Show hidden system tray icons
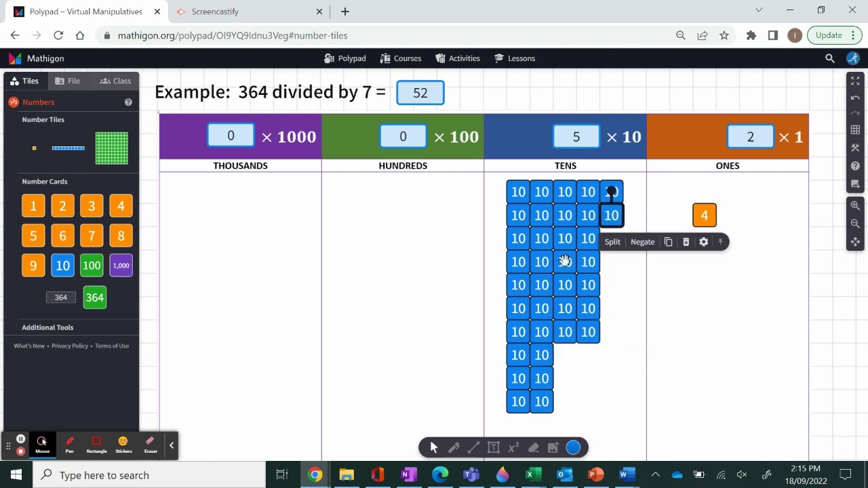 tap(655, 474)
